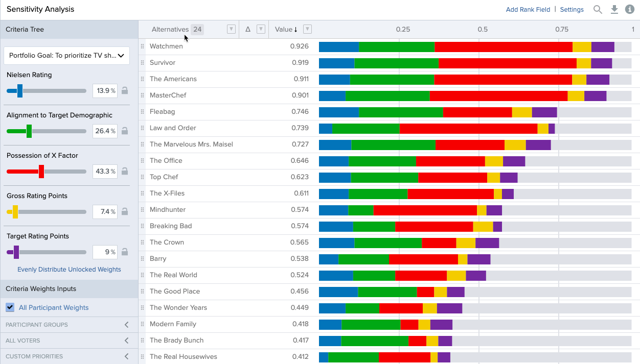Click the 0.919 value for Survivor
This screenshot has width=640, height=364.
[x=300, y=63]
